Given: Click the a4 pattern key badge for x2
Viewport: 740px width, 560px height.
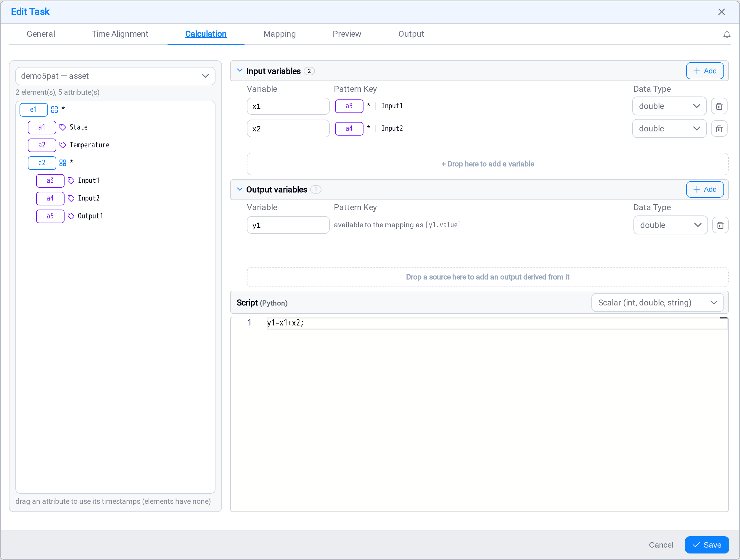Looking at the screenshot, I should (349, 128).
